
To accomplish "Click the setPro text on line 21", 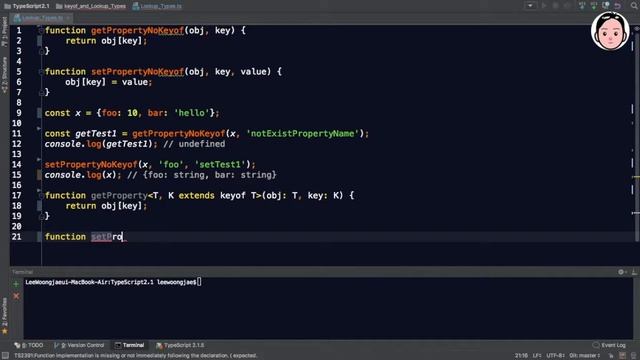I will tap(106, 237).
